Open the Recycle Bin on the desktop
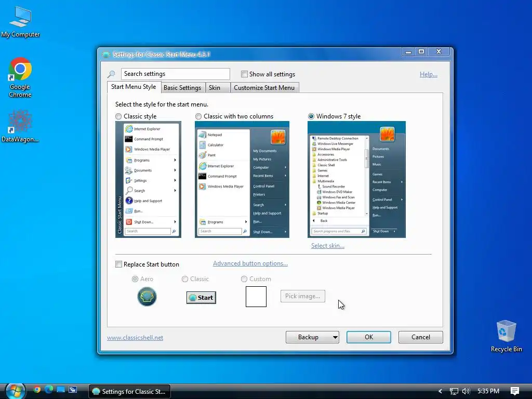Image resolution: width=532 pixels, height=399 pixels. [x=506, y=336]
